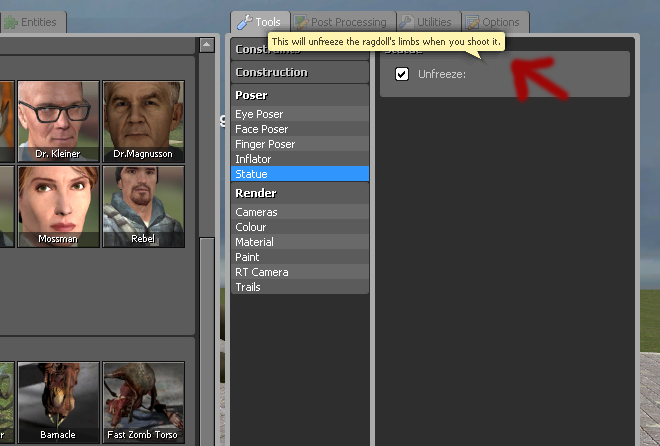This screenshot has height=446, width=660.
Task: Spawn the Rebel NPC
Action: click(143, 206)
